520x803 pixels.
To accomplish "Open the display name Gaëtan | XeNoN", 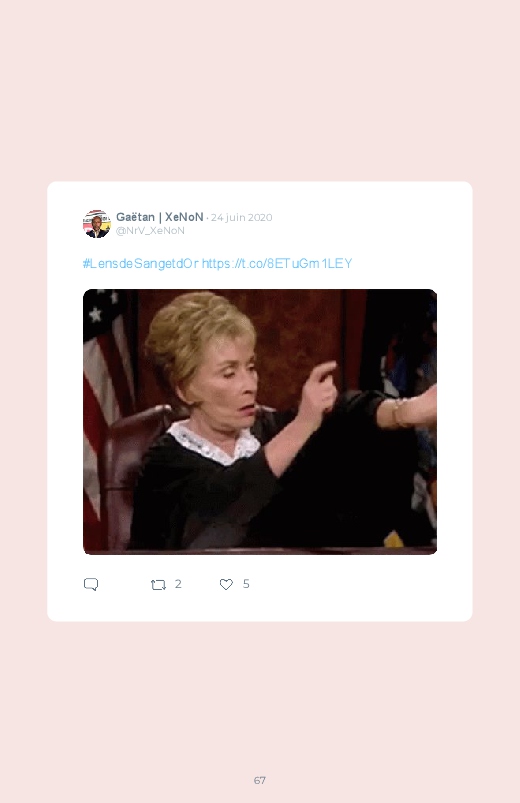I will pyautogui.click(x=160, y=217).
